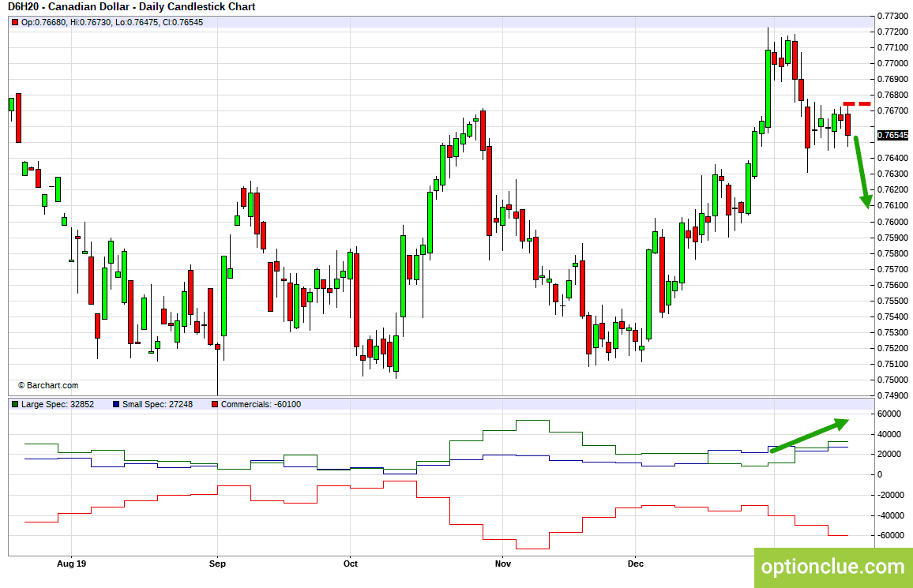Click the current price label 0.76545
Screen dimensions: 913x588
pos(892,135)
